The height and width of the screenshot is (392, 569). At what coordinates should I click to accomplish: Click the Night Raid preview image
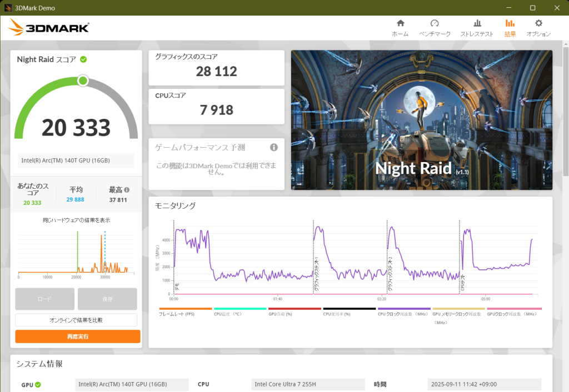point(422,120)
